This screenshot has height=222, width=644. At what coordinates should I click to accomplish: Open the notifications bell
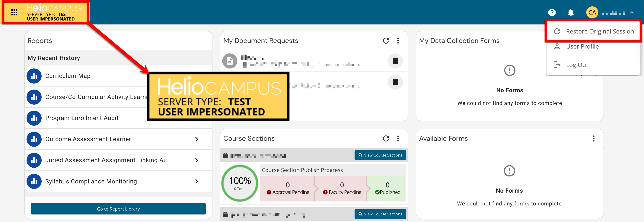tap(570, 12)
